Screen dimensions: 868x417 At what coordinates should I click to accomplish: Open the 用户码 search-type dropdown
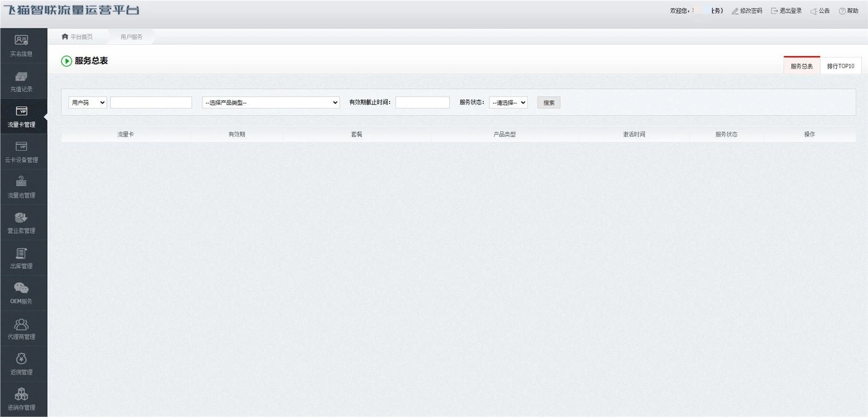pos(87,102)
